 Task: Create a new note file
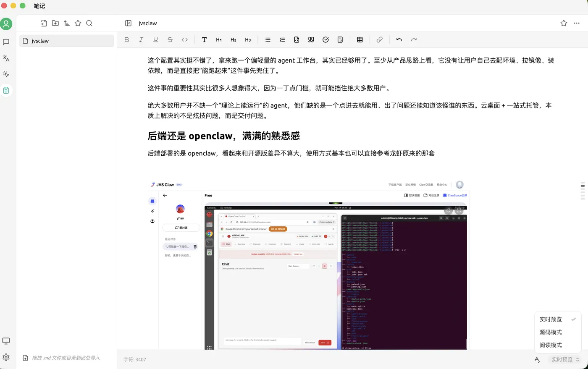click(x=44, y=23)
